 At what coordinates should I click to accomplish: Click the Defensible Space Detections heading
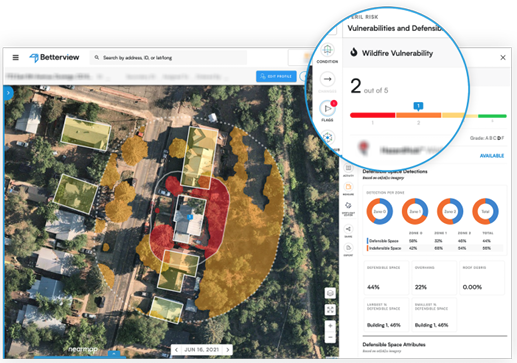pyautogui.click(x=395, y=171)
